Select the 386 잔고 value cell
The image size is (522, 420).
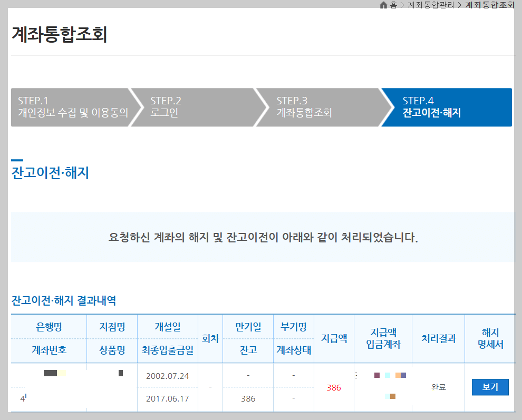(x=248, y=398)
